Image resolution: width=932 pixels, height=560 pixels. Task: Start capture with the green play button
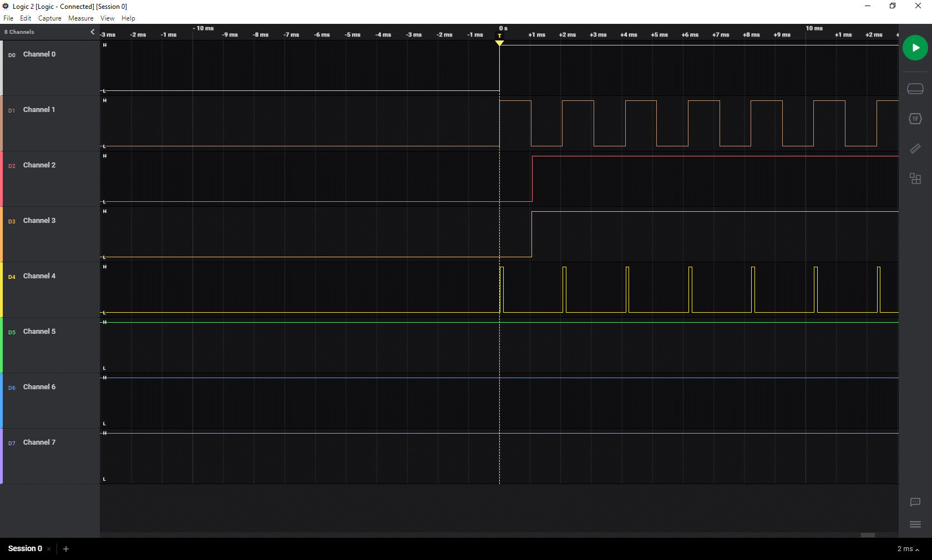[915, 48]
